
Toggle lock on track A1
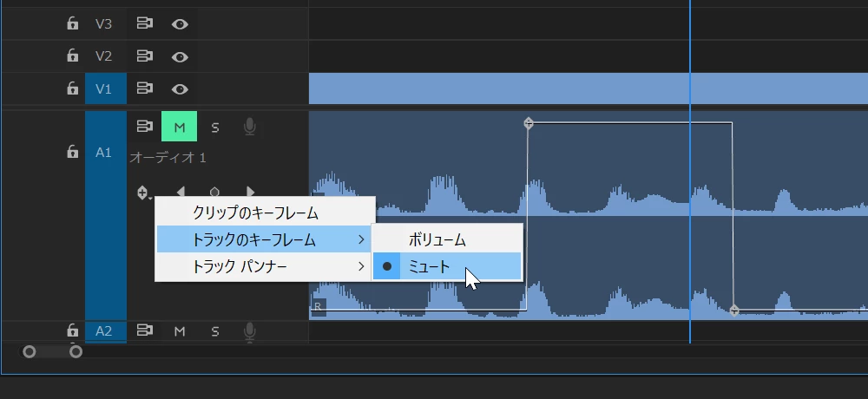[73, 152]
